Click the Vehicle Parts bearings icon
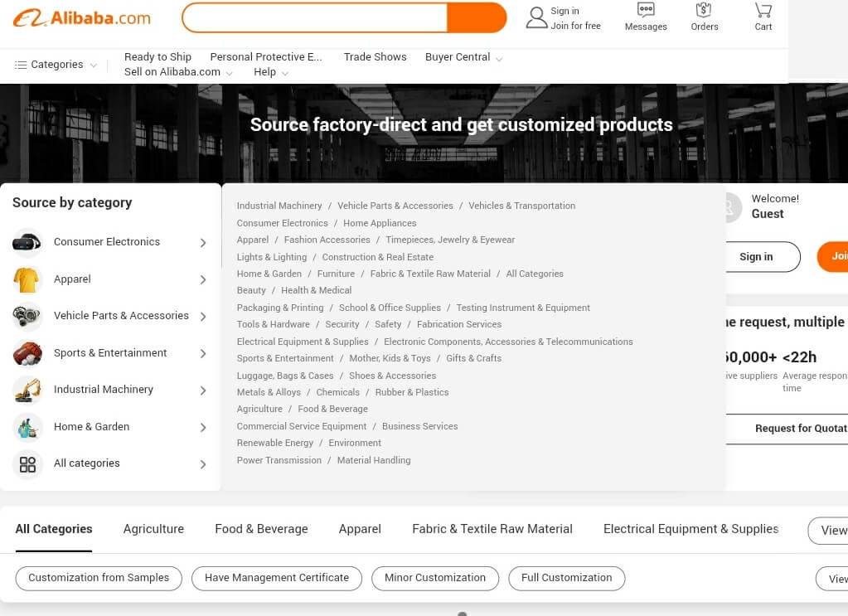 click(27, 316)
